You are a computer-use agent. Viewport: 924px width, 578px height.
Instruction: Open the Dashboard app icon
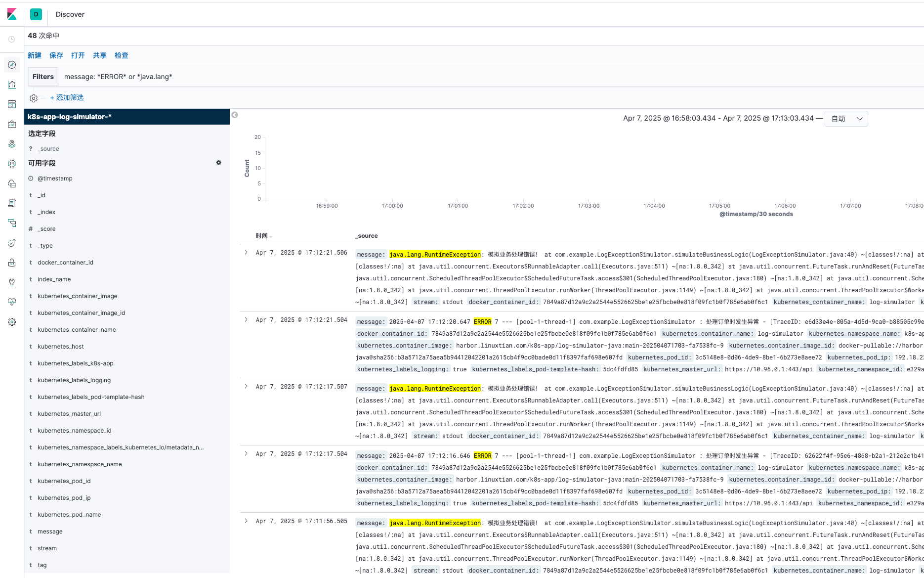click(x=12, y=104)
